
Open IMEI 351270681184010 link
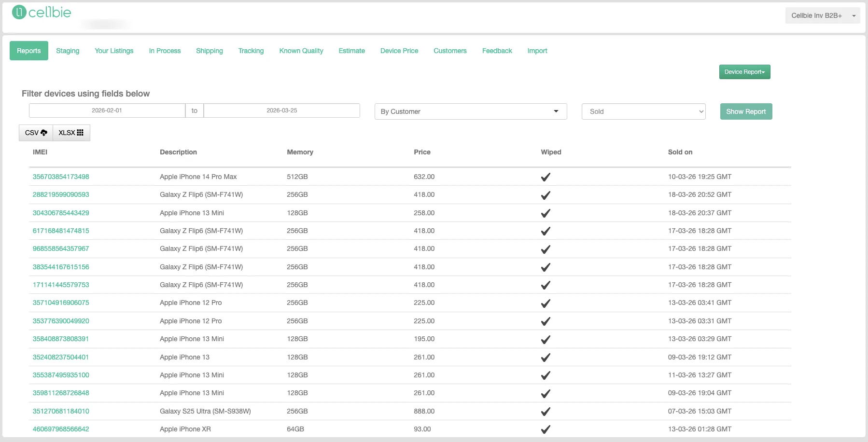61,411
